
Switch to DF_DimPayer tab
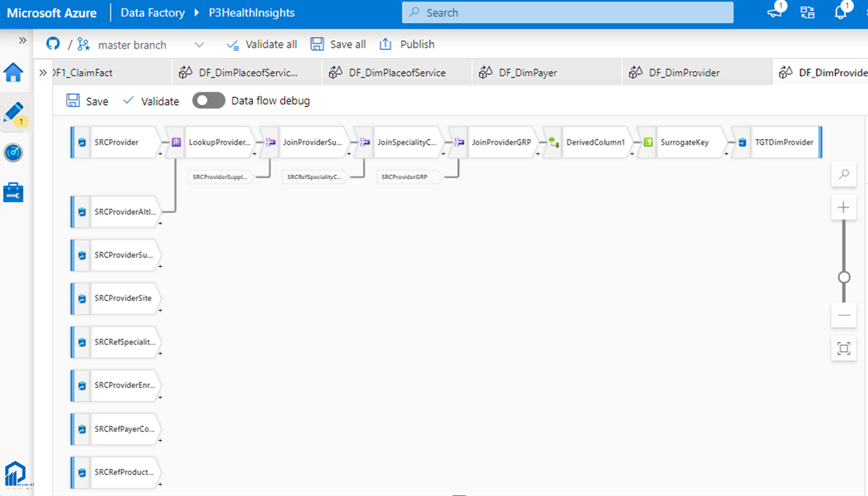click(x=547, y=73)
